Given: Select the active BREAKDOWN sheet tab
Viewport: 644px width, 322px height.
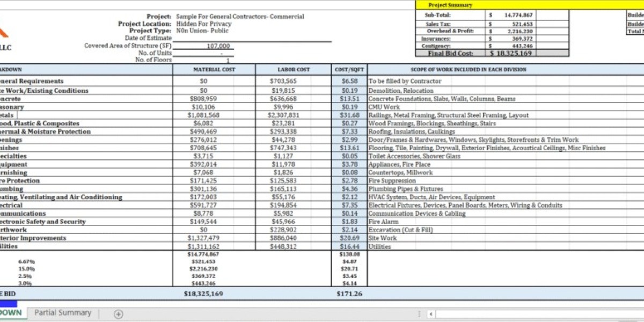Looking at the screenshot, I should pos(11,313).
